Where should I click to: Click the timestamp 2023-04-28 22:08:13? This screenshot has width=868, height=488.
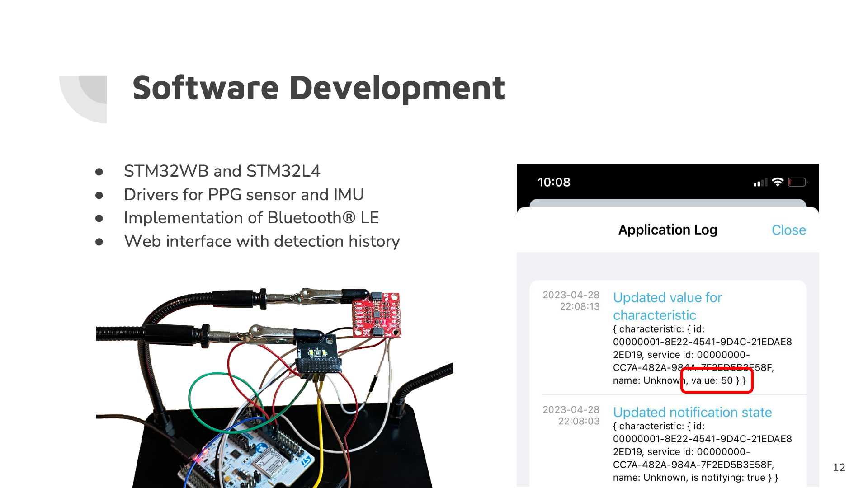click(x=571, y=300)
